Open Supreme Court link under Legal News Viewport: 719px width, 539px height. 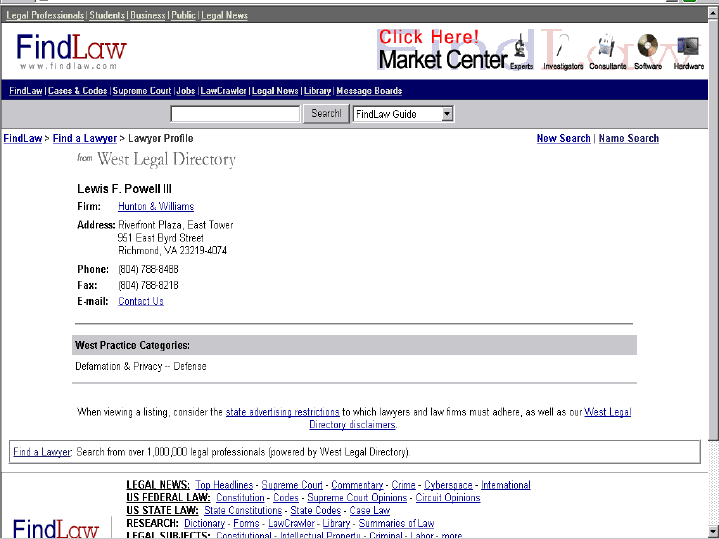click(x=292, y=485)
